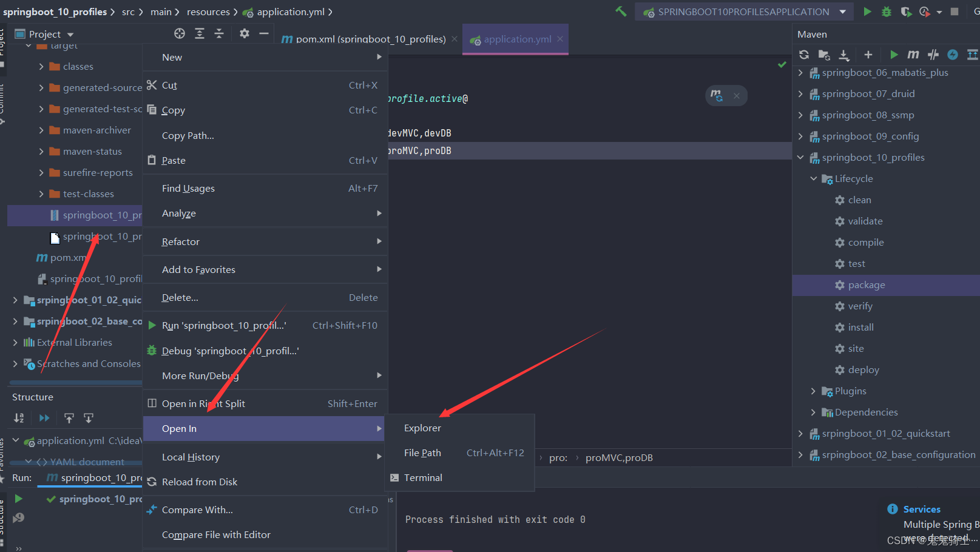Start debugging with the bug icon
This screenshot has height=552, width=980.
point(887,12)
